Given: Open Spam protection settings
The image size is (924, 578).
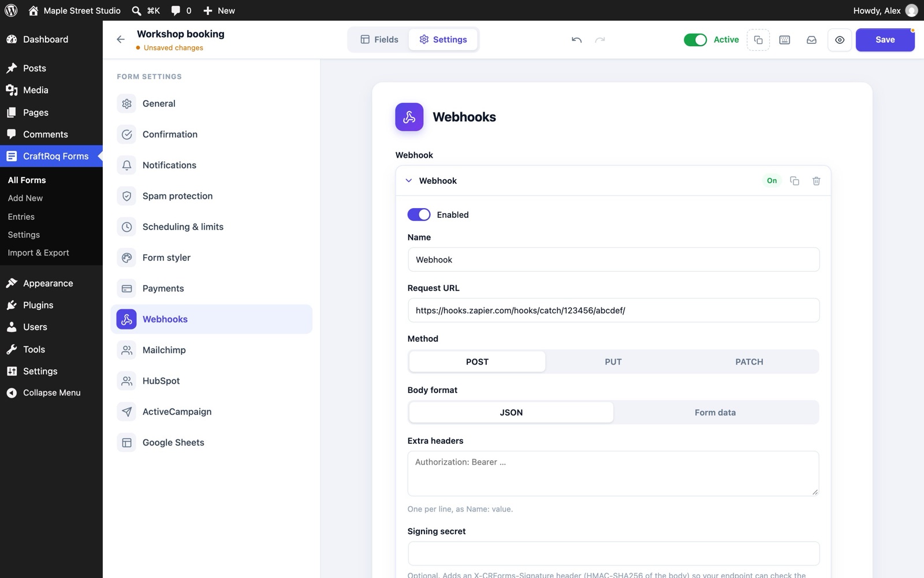Looking at the screenshot, I should tap(211, 196).
